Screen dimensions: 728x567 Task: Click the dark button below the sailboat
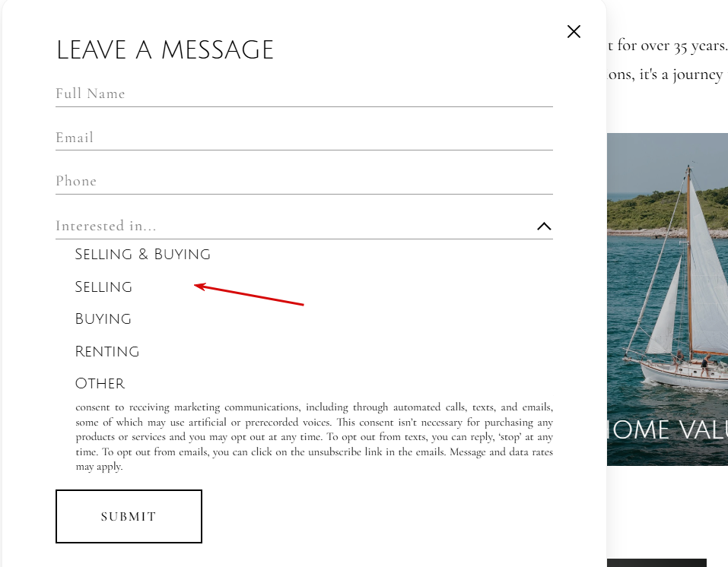click(656, 563)
